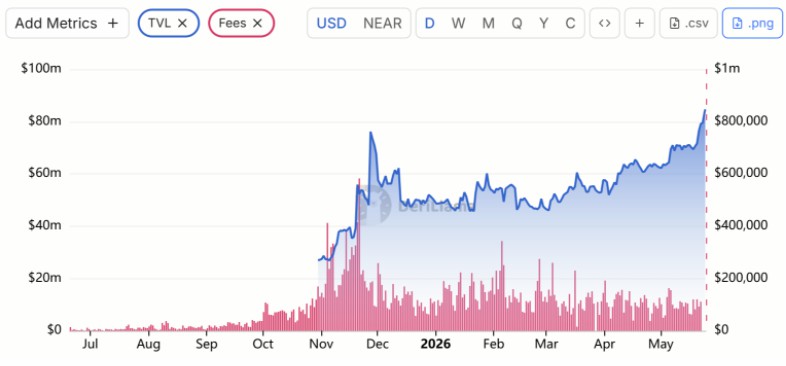Export chart as .png image

pos(752,23)
